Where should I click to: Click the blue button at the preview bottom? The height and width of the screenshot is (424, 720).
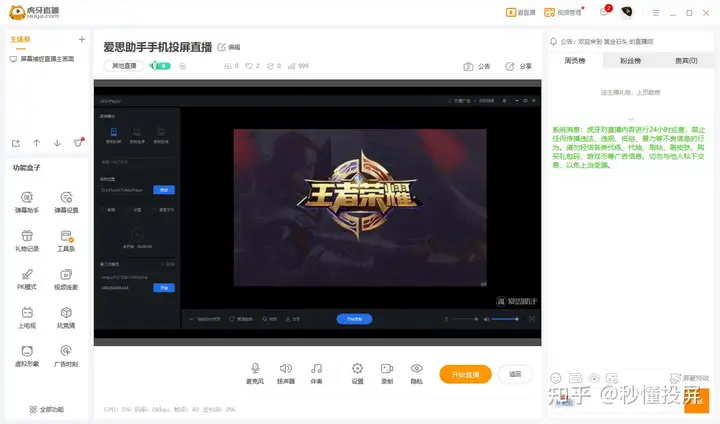point(354,319)
